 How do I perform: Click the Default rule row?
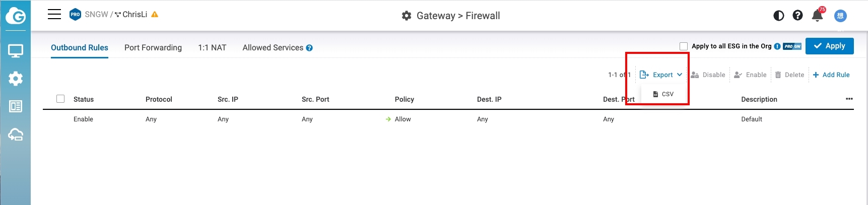pos(751,119)
